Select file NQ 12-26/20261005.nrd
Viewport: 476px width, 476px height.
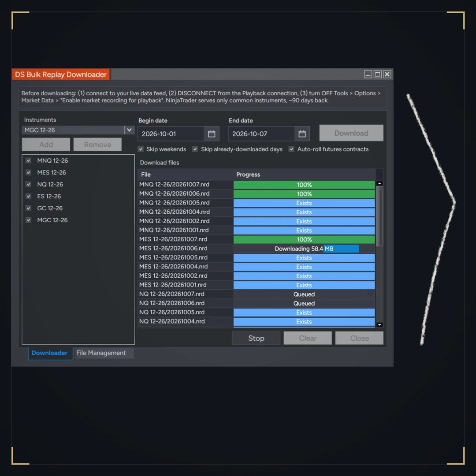click(x=171, y=312)
